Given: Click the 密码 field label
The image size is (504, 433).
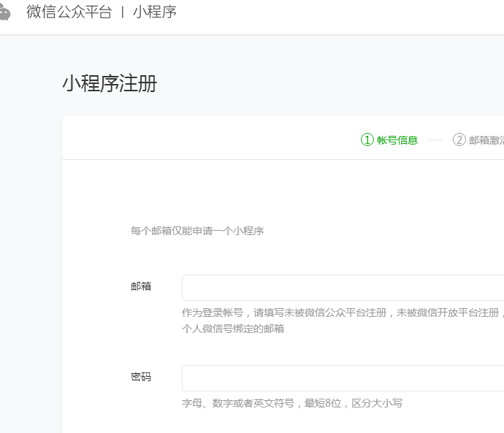Looking at the screenshot, I should pos(141,377).
